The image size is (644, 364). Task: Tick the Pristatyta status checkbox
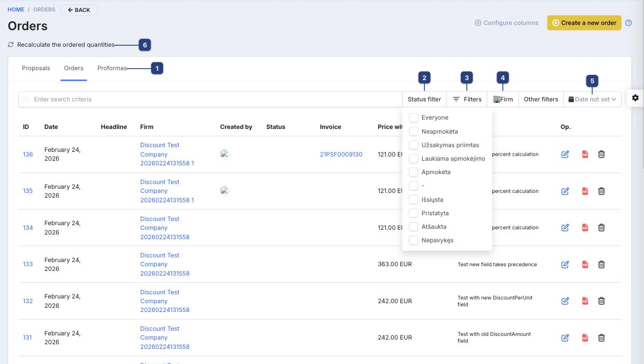(x=413, y=213)
